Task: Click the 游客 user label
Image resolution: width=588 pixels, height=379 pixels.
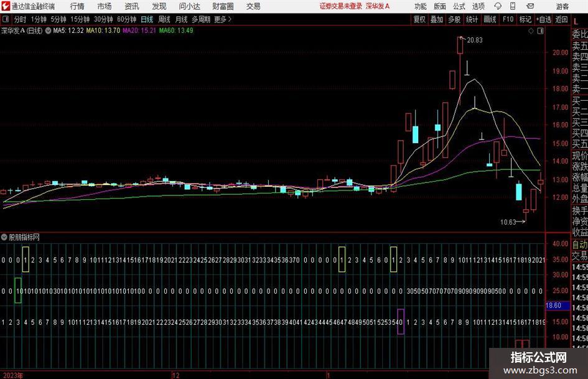Action: click(562, 6)
